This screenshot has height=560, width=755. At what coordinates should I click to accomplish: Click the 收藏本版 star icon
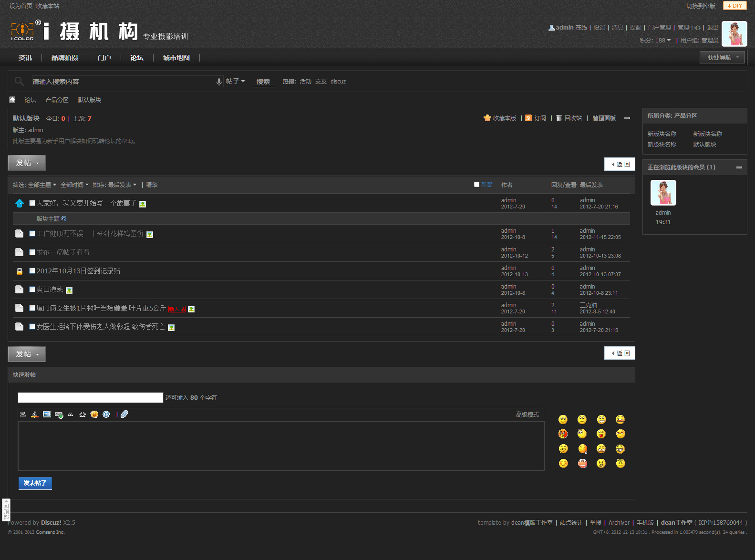(x=487, y=118)
